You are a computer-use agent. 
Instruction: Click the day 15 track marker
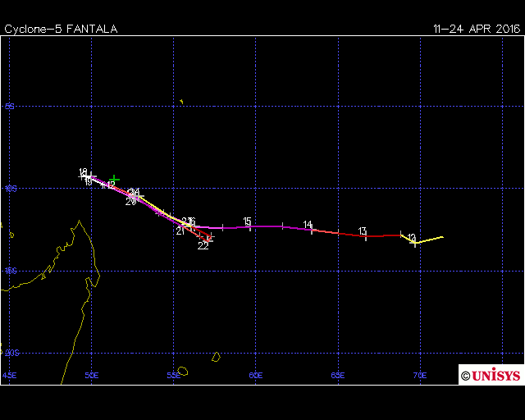pos(249,226)
